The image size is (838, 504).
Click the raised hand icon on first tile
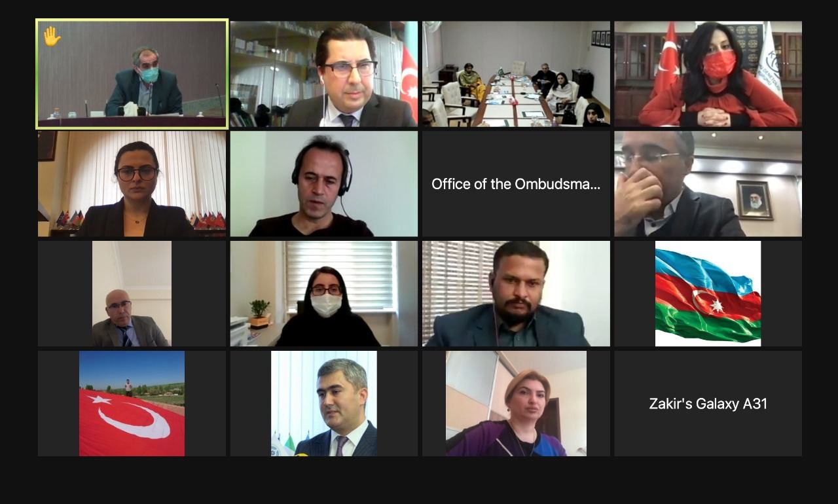[x=52, y=35]
